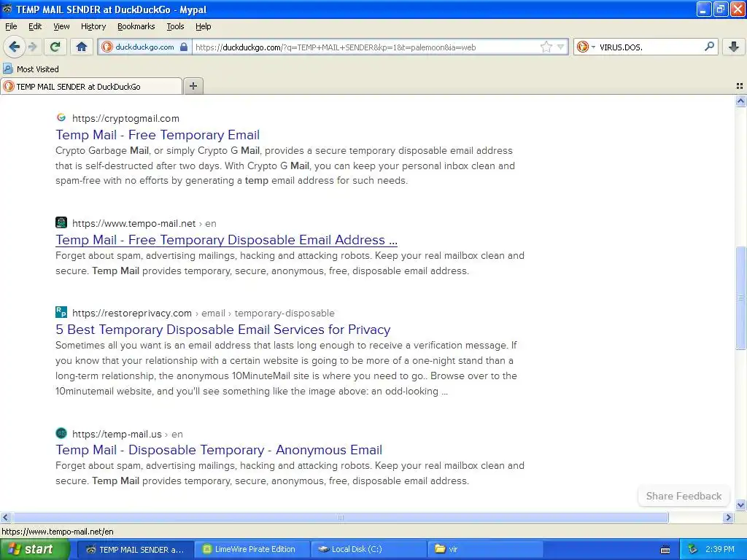The height and width of the screenshot is (560, 747).
Task: Click the 'en' breadcrumb after tempo-mail.net
Action: [x=211, y=223]
